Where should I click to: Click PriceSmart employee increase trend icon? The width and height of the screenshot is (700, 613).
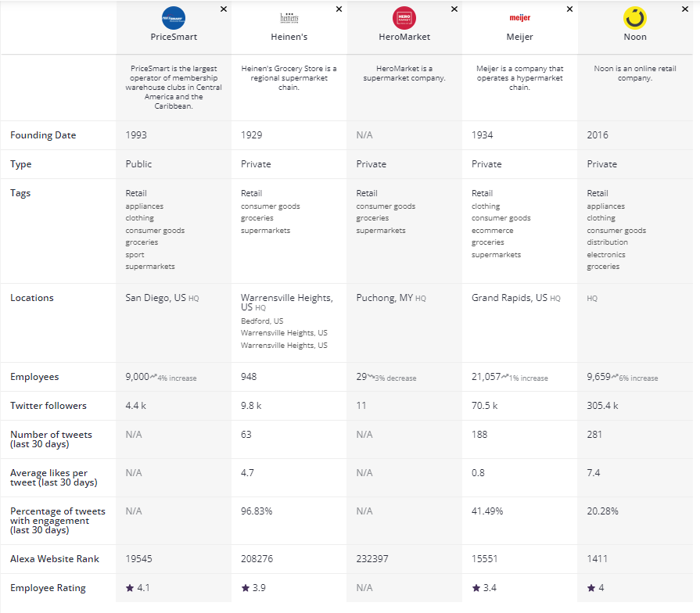click(x=153, y=377)
